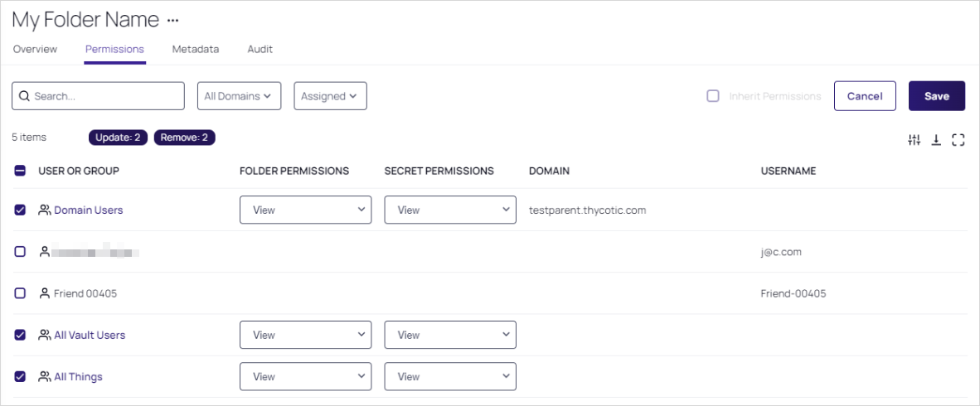This screenshot has width=980, height=406.
Task: Open the Assigned filter dropdown
Action: tap(330, 96)
